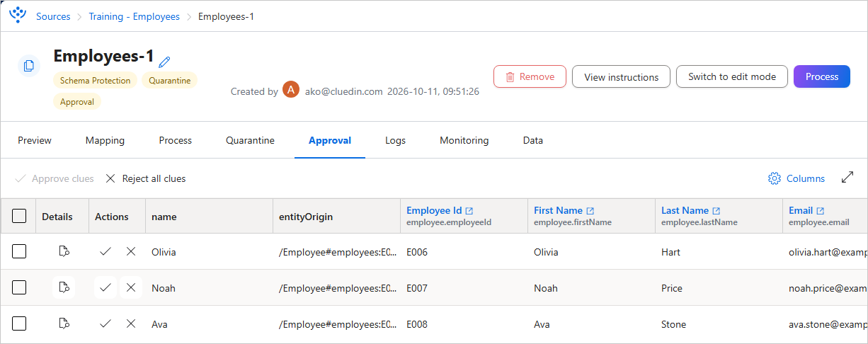Select the Approval tab
868x344 pixels.
330,140
